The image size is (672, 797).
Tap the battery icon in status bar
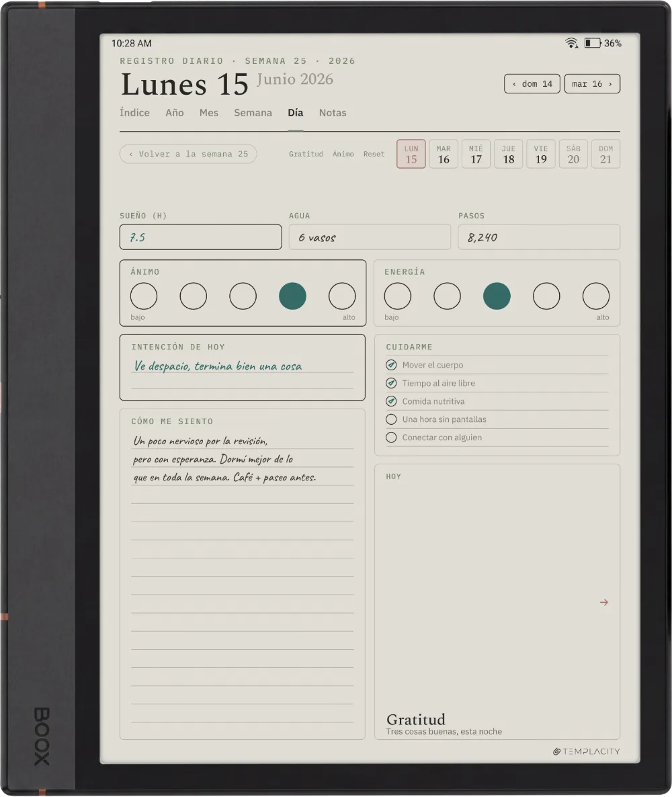(593, 43)
